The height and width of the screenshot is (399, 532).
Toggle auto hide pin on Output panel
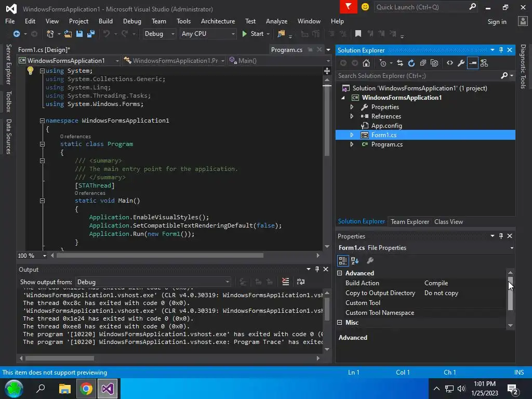tap(317, 269)
